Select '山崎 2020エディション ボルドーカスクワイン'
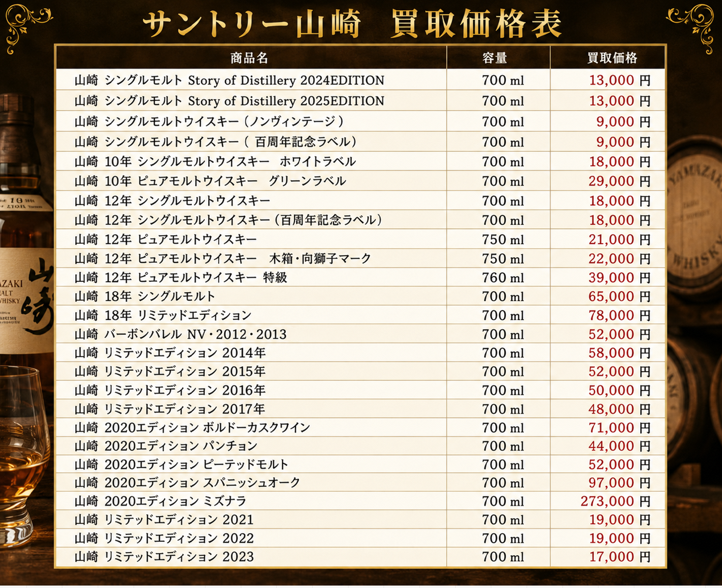This screenshot has height=588, width=722. (192, 428)
